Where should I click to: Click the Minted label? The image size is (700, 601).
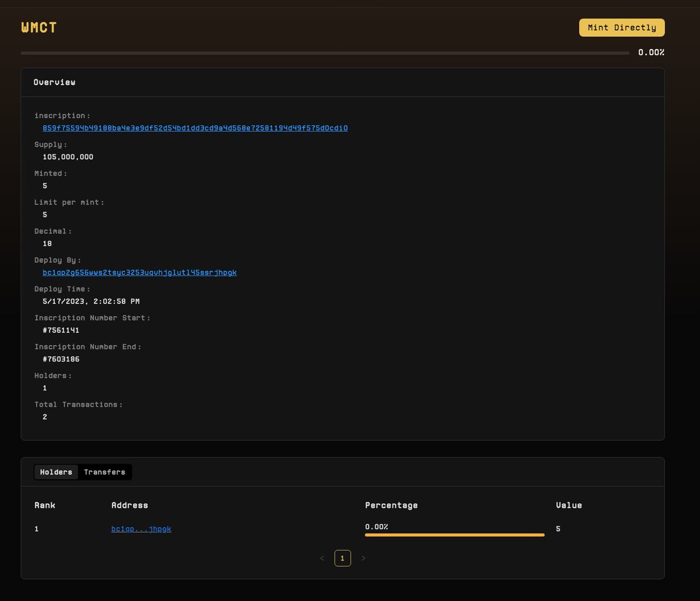click(x=51, y=174)
